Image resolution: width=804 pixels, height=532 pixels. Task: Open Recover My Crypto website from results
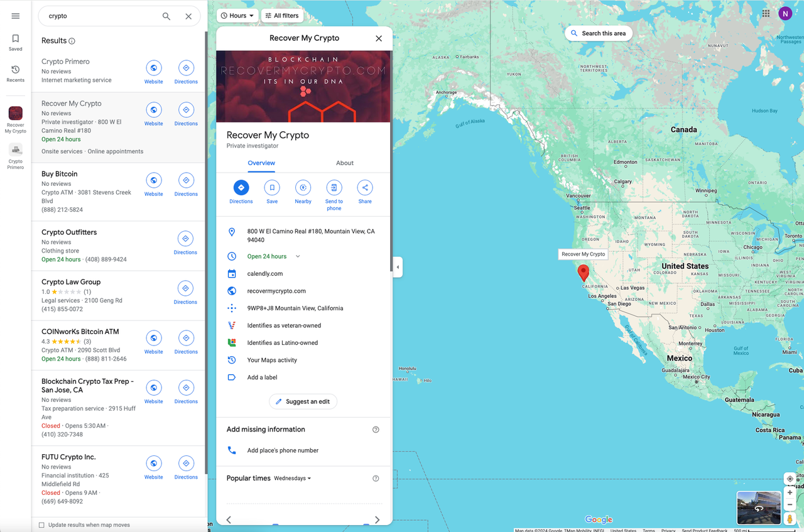[154, 114]
